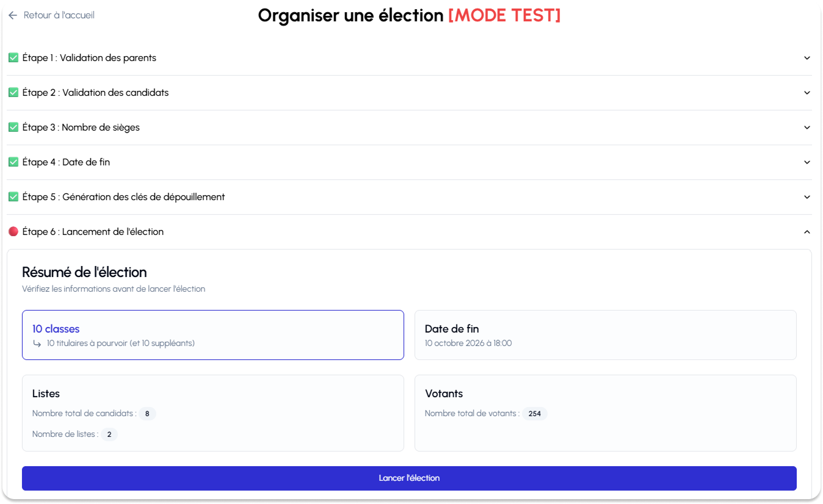Expand Étape 5 clés de dépouillement chevron

(x=807, y=197)
